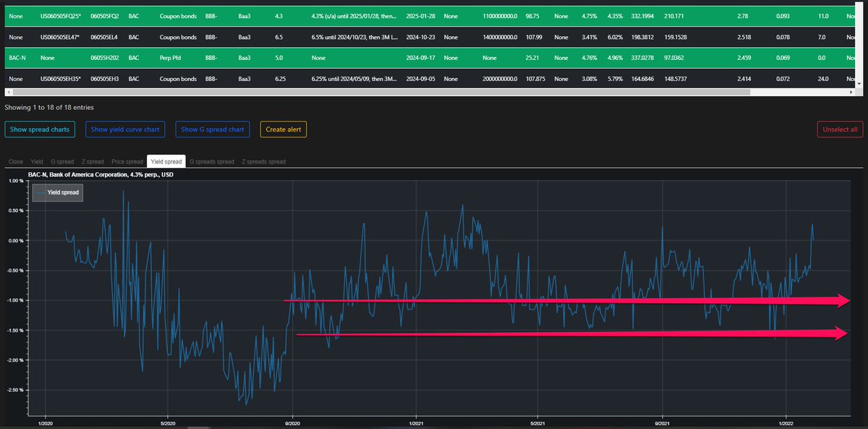Click the 107.99 price cell

tap(535, 36)
